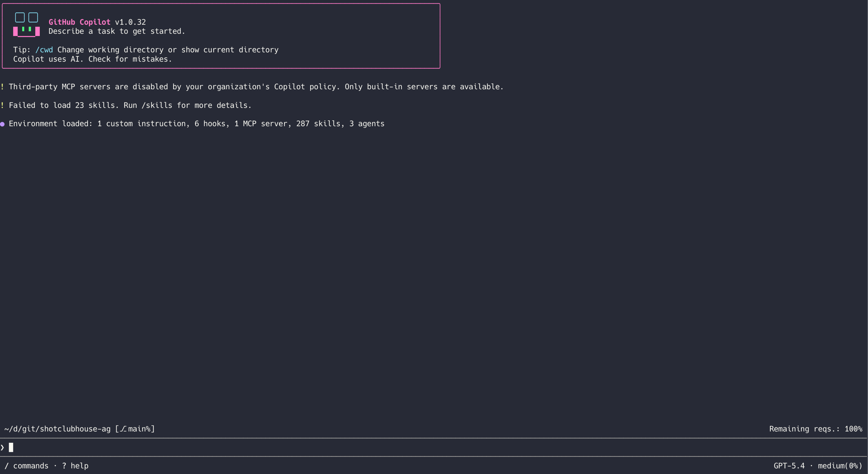Click the Remaining reqs 100% counter
The image size is (868, 474).
point(815,428)
